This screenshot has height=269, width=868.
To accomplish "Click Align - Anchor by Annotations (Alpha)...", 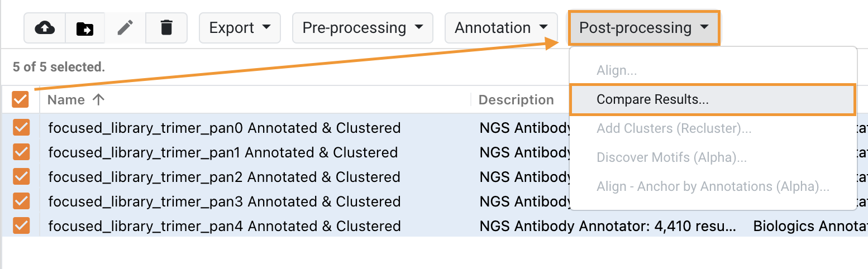I will 713,186.
